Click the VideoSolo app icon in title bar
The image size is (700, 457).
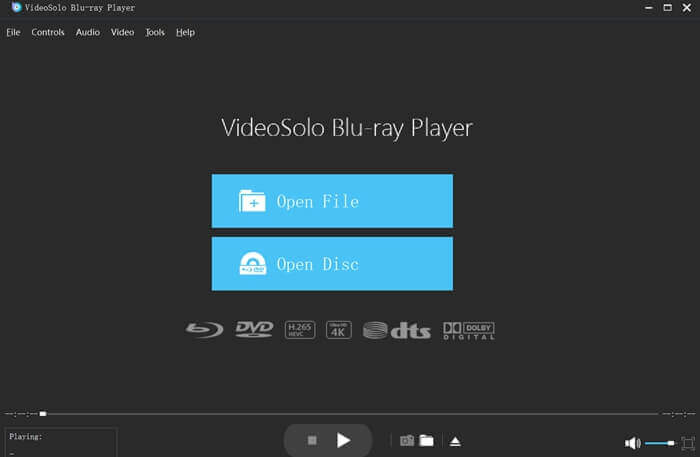16,7
